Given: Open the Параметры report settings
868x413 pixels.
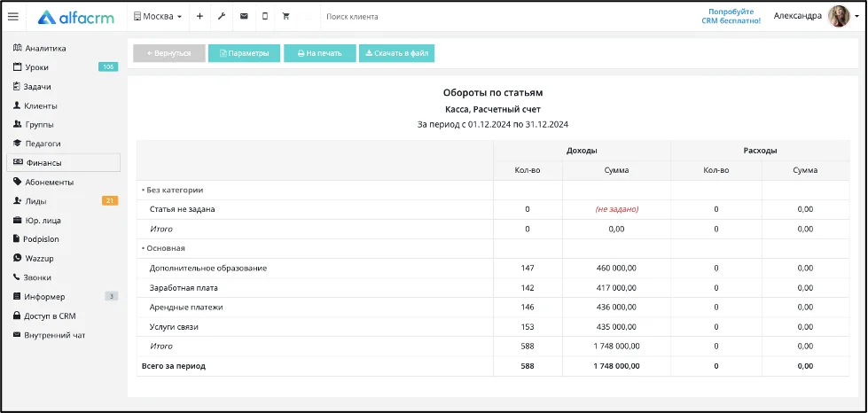Looking at the screenshot, I should (x=244, y=53).
